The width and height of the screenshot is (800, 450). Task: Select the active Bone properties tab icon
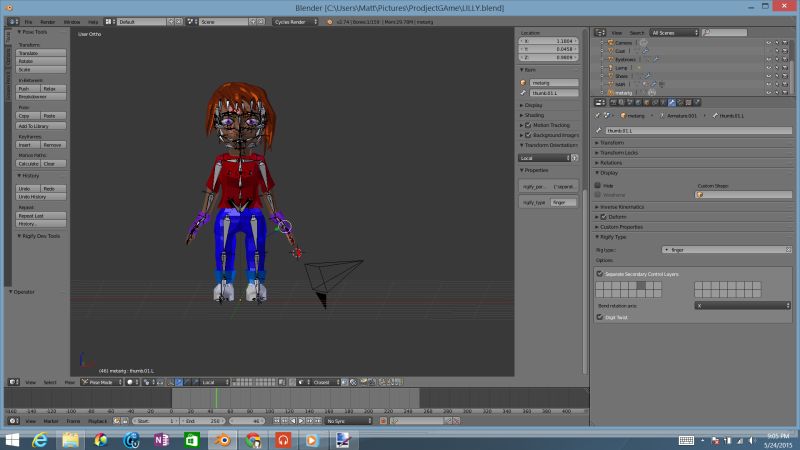[672, 103]
